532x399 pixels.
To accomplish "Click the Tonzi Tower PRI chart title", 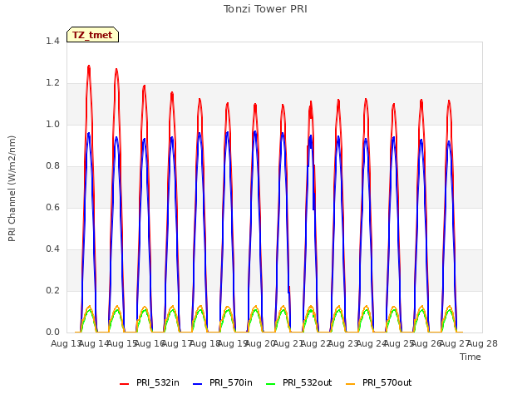I will [265, 9].
